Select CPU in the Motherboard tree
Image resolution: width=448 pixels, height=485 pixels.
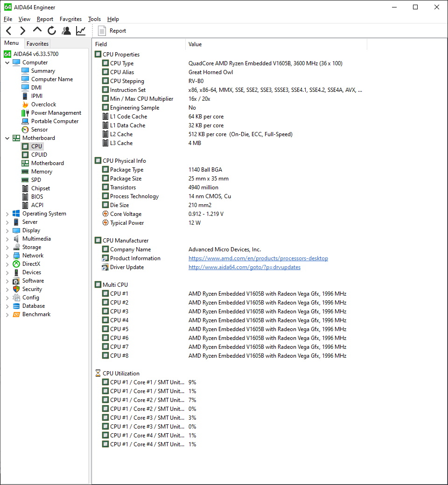36,146
